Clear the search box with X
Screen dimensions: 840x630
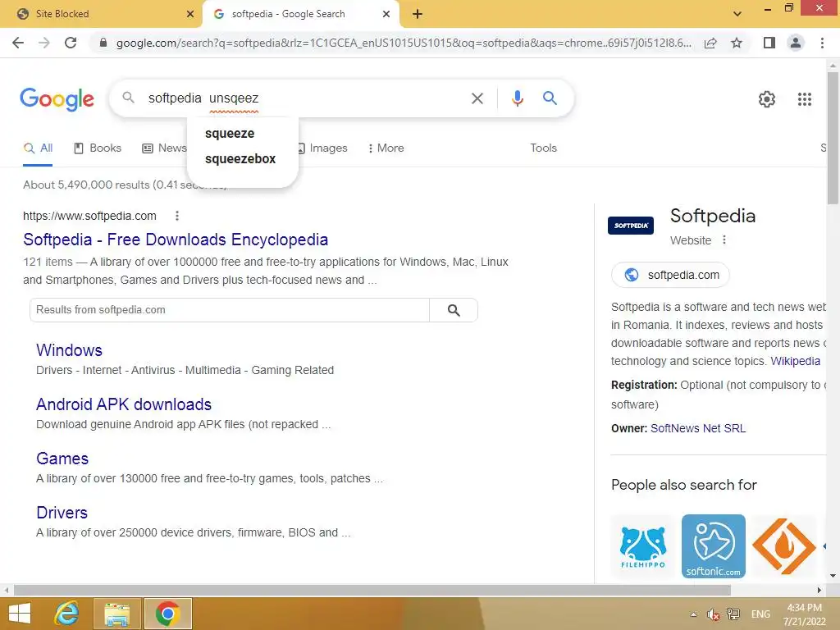pyautogui.click(x=477, y=98)
